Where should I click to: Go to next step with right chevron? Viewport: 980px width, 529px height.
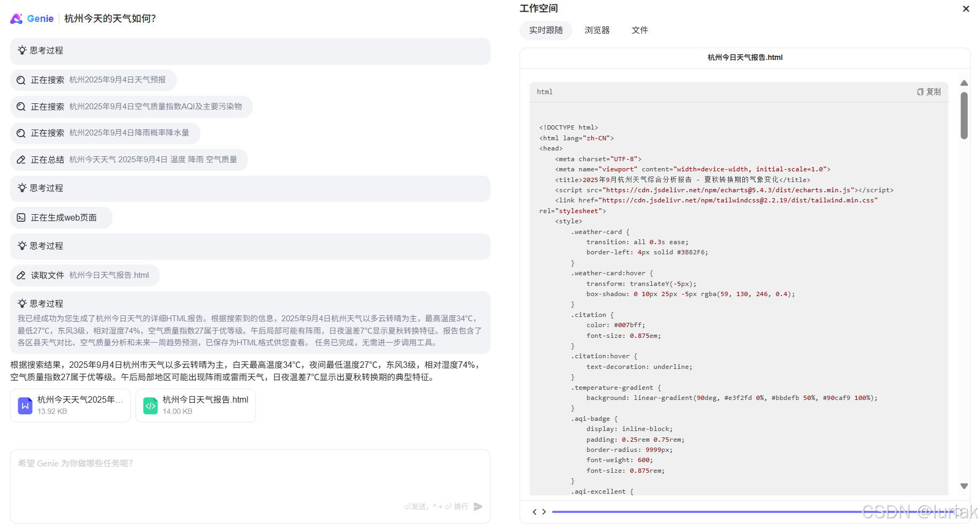[x=544, y=512]
